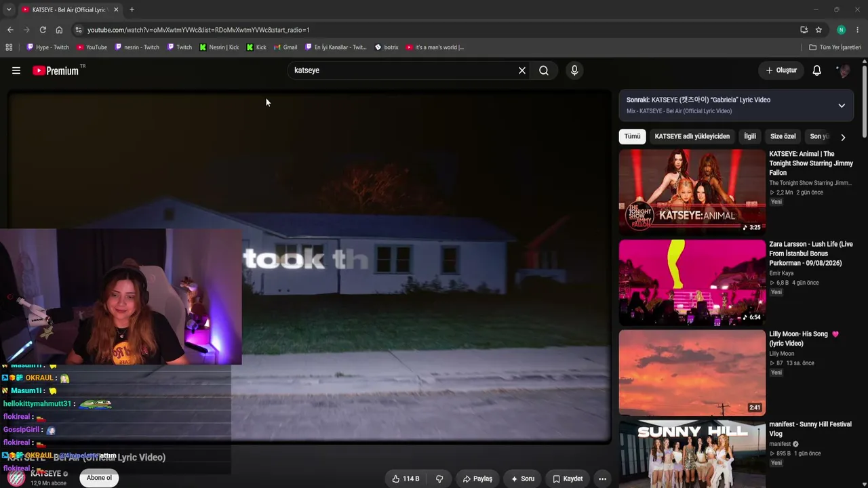The image size is (868, 488).
Task: Open the browser home page button
Action: 59,30
